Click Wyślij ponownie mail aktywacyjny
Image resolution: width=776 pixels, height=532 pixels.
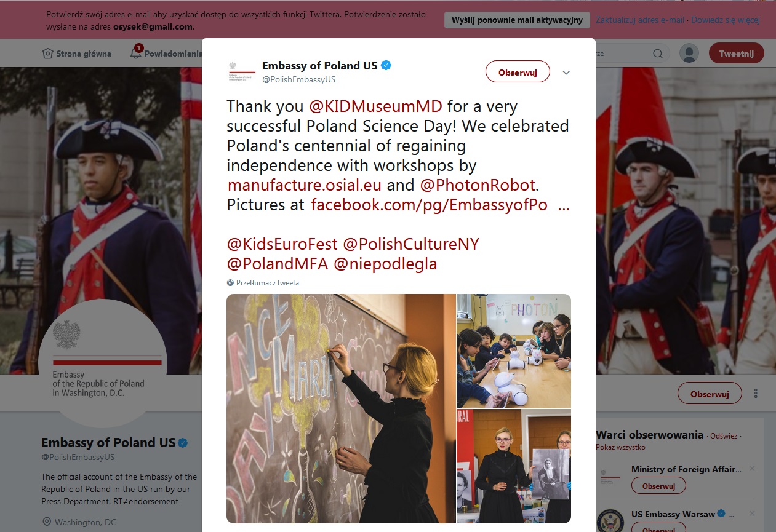click(x=517, y=20)
